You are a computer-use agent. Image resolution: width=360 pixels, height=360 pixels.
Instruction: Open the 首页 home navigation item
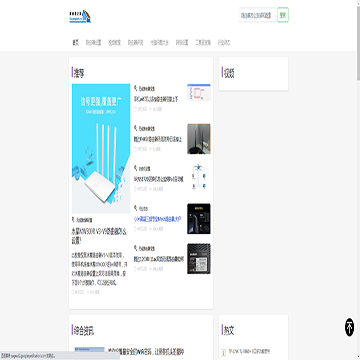(76, 43)
